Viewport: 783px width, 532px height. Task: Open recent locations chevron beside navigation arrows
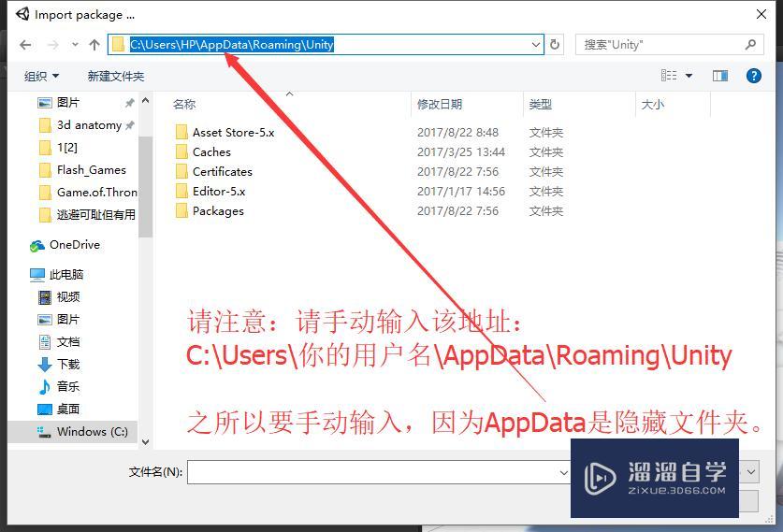pyautogui.click(x=75, y=45)
